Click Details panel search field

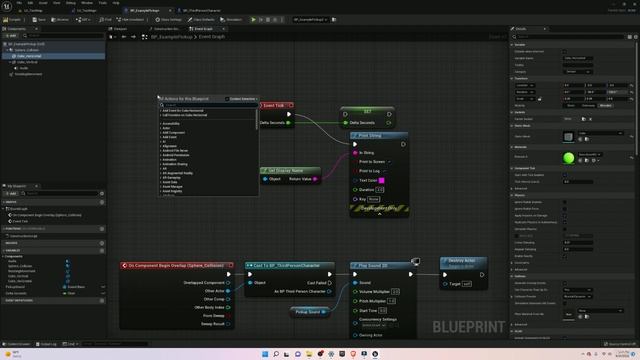click(x=569, y=37)
